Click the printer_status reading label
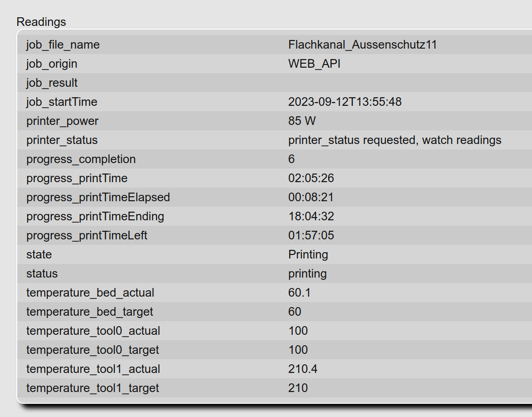 pos(62,140)
